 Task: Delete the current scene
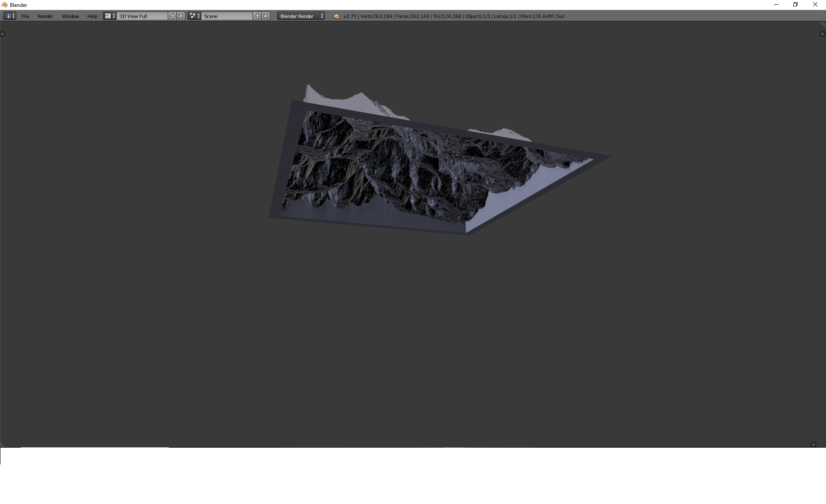[x=266, y=16]
